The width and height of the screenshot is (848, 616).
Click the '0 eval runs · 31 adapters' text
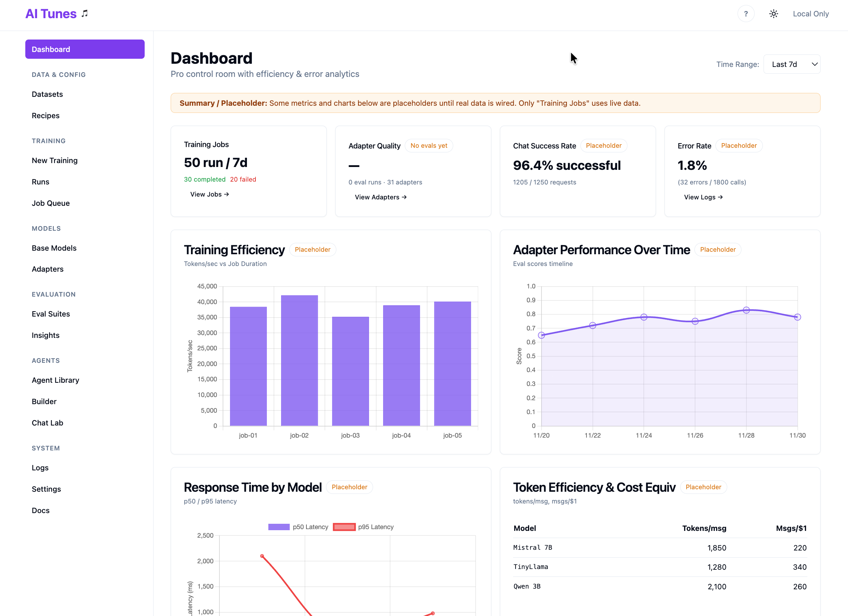[x=385, y=182]
